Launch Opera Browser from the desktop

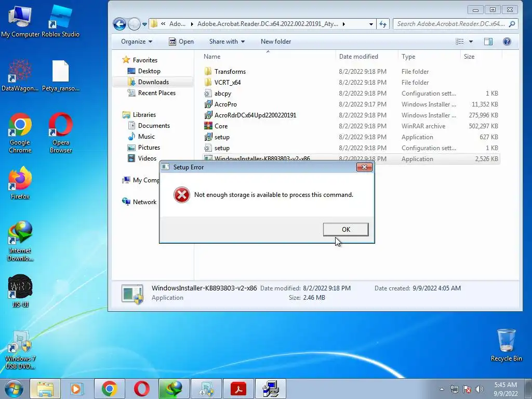[60, 133]
